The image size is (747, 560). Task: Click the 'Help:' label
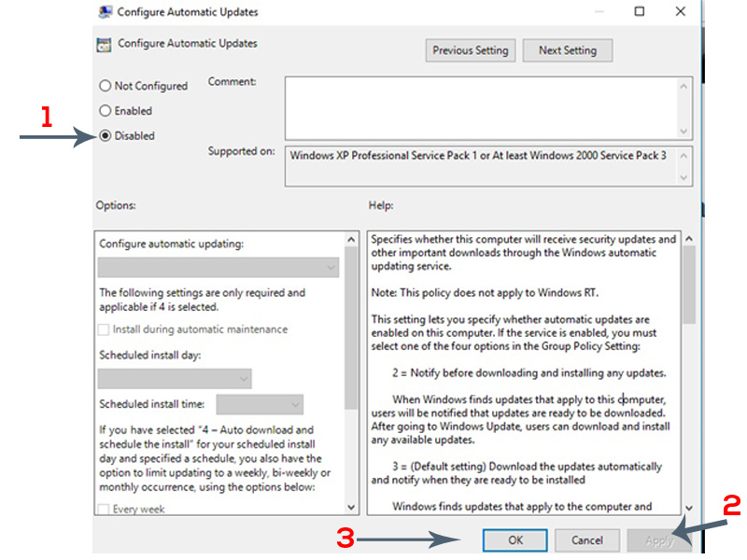381,205
